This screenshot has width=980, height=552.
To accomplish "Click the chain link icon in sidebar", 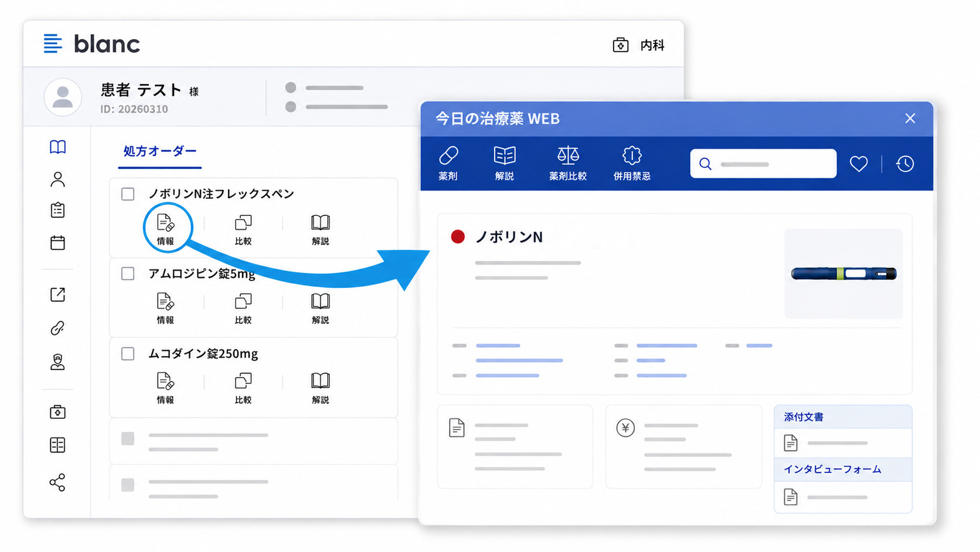I will (x=57, y=328).
